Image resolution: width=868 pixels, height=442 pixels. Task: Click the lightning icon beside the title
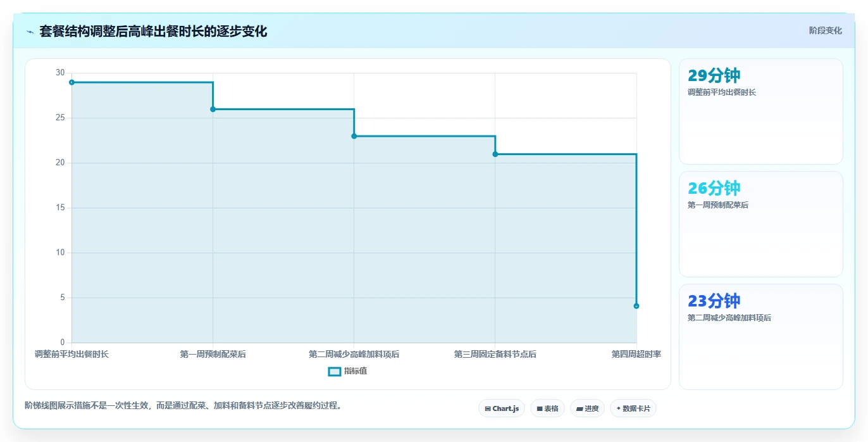tap(30, 31)
